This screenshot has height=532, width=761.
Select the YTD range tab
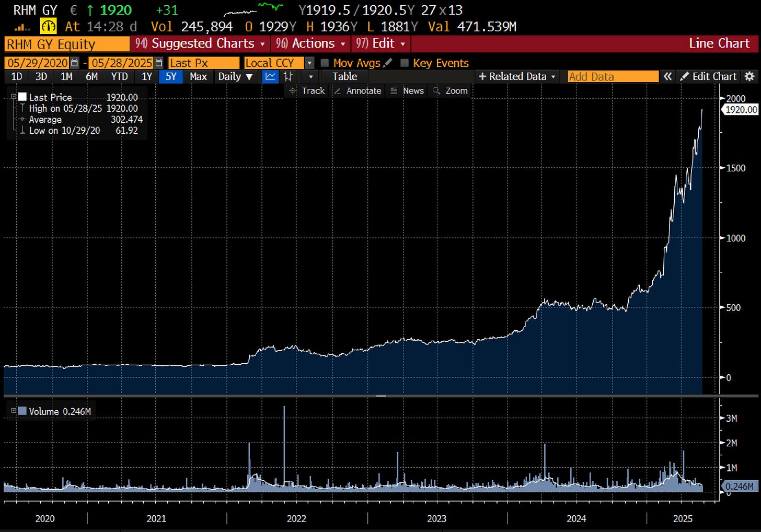119,76
